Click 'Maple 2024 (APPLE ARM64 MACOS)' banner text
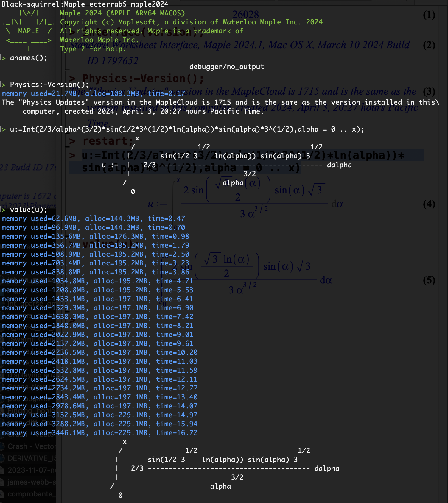 pos(122,13)
